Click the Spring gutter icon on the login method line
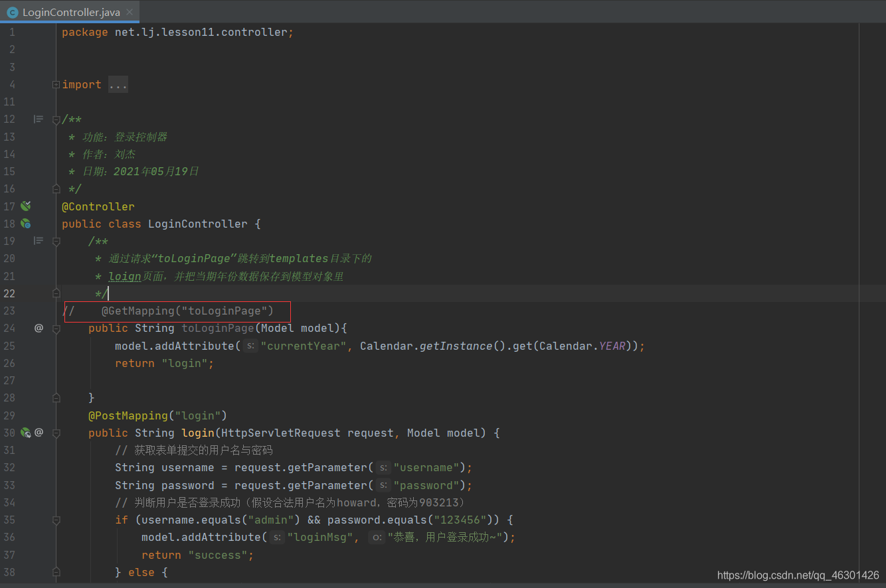Image resolution: width=886 pixels, height=588 pixels. (25, 433)
